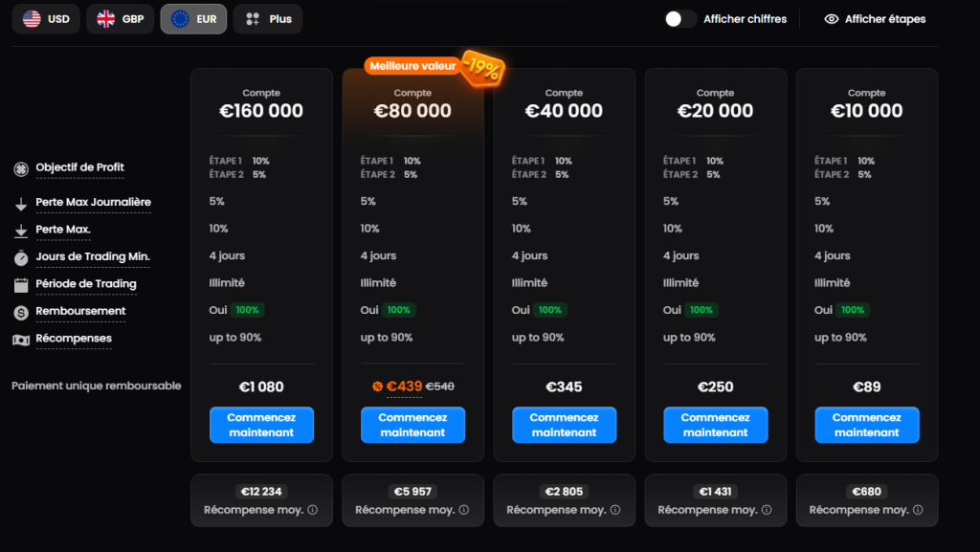
Task: Click the Perte Max Journalière label
Action: click(x=93, y=202)
